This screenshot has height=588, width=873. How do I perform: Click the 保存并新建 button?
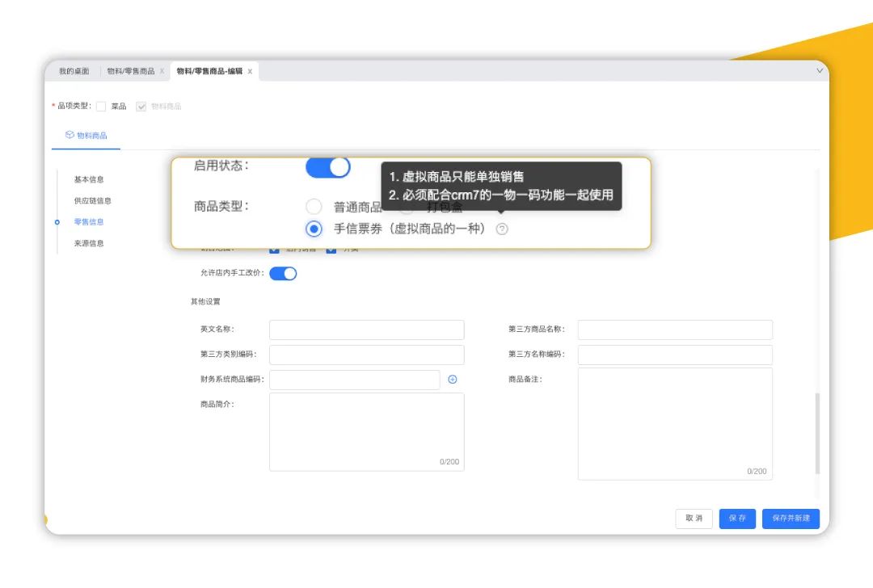(791, 519)
